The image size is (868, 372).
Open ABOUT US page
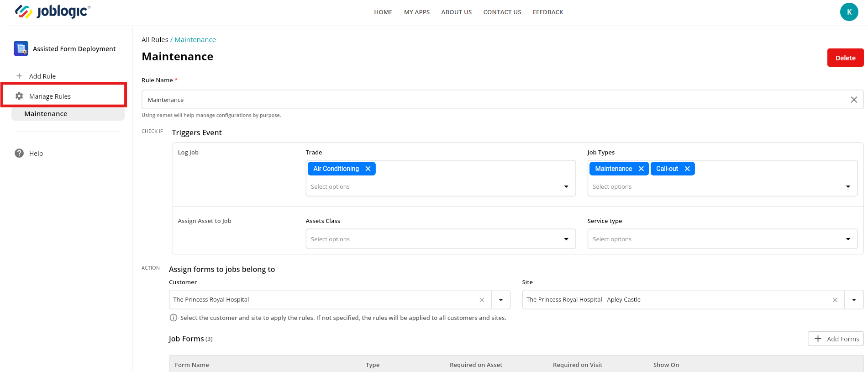click(456, 12)
